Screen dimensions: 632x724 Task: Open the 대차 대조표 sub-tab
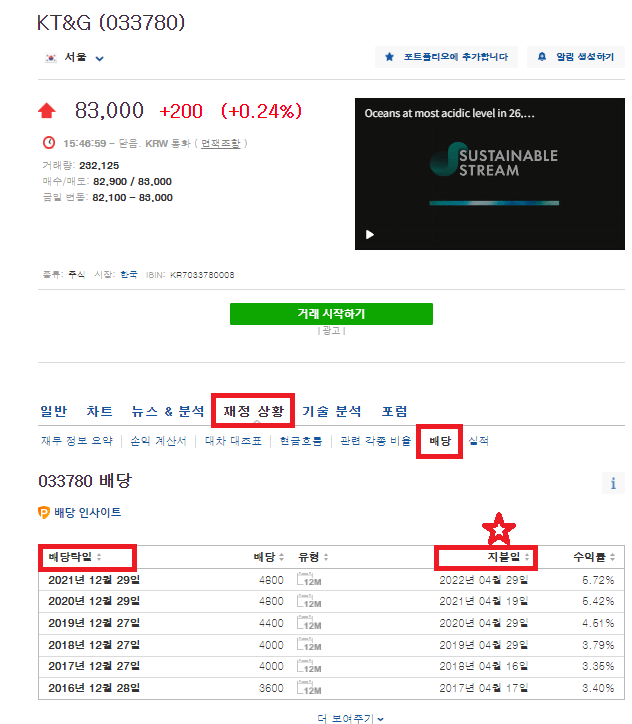pos(233,441)
